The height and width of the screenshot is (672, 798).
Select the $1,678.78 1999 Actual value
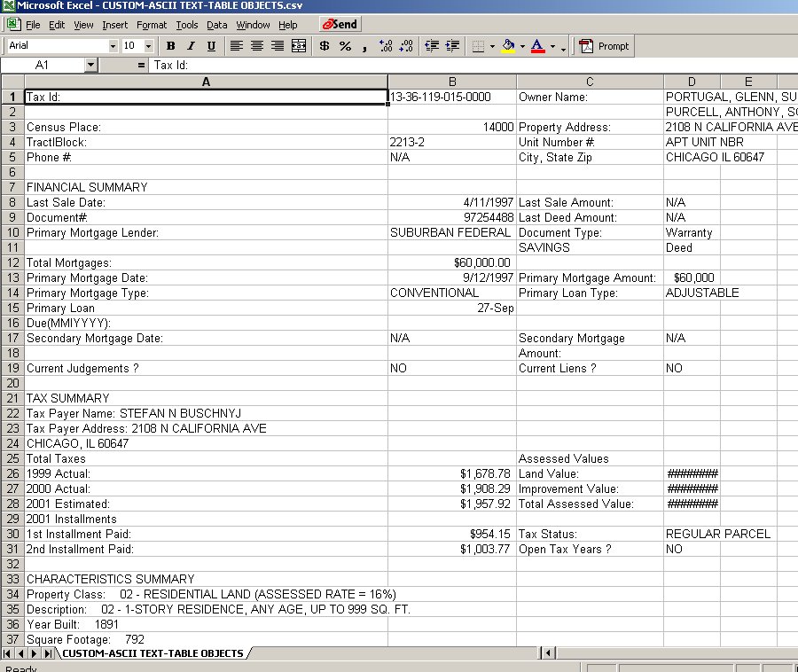pyautogui.click(x=452, y=473)
